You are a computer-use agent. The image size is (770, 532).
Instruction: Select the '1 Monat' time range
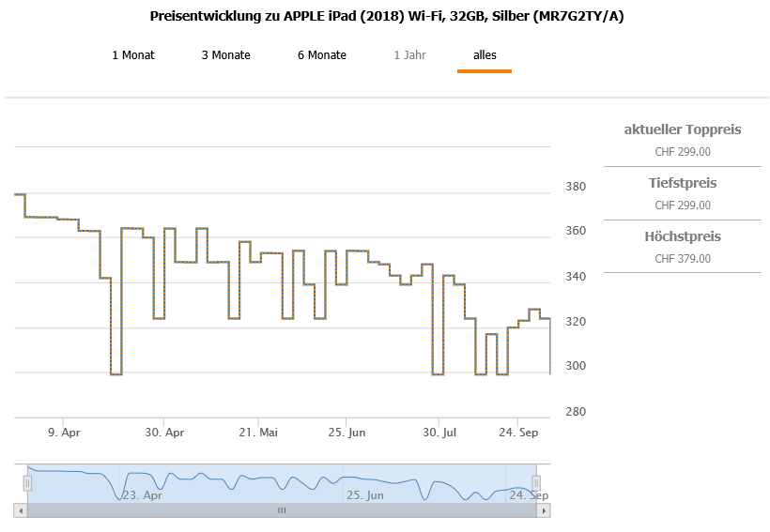[133, 55]
